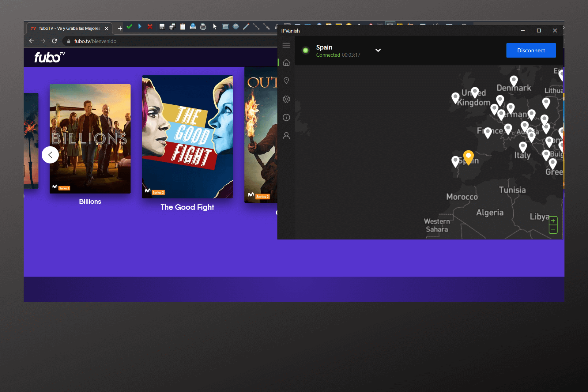Viewport: 588px width, 392px height.
Task: Click the Italy map pin
Action: coord(523,147)
